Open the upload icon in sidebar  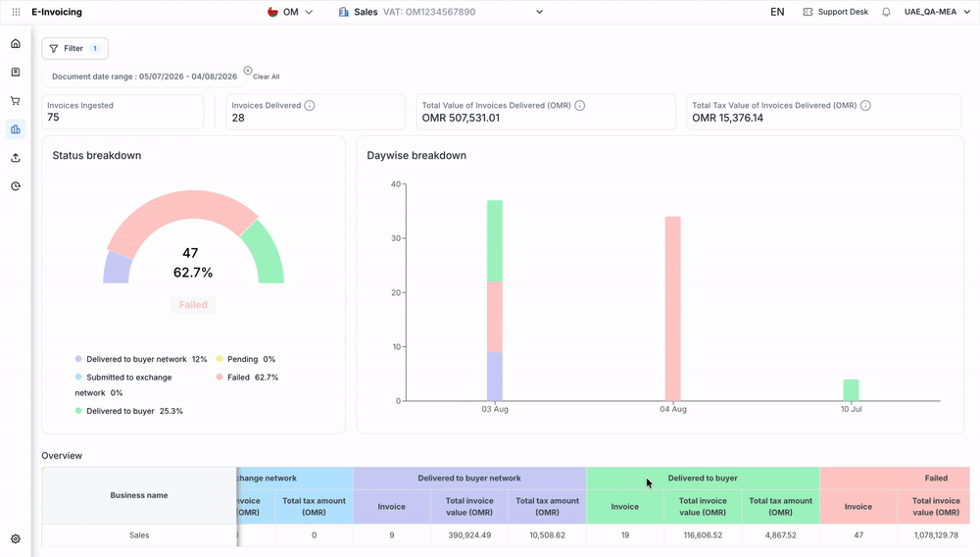pyautogui.click(x=16, y=158)
